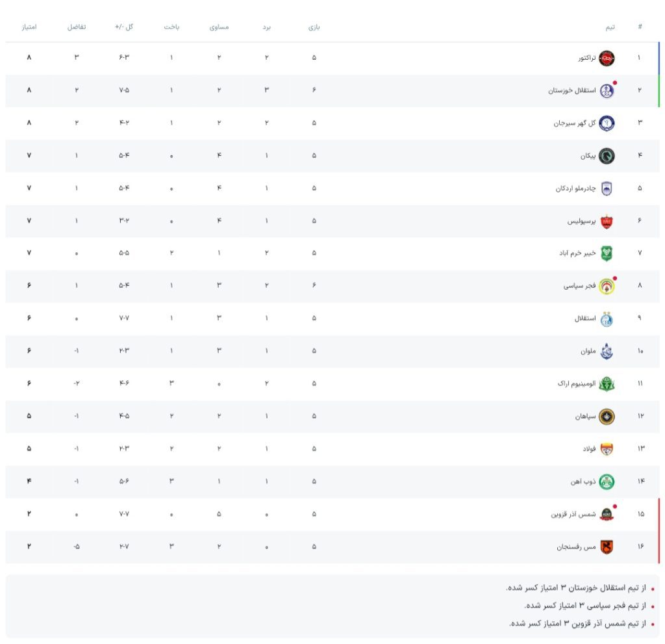665x644 pixels.
Task: Click the Sepahan club crest
Action: (x=606, y=417)
